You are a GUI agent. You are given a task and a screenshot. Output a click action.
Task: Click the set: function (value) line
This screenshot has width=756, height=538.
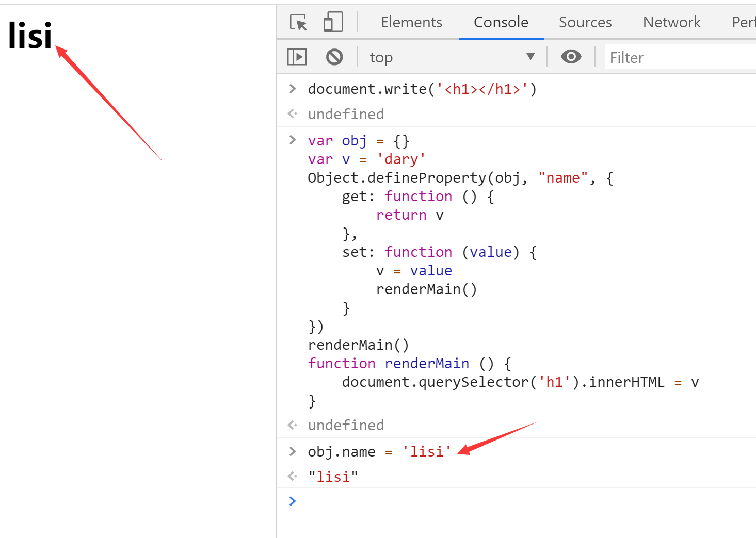(x=439, y=252)
